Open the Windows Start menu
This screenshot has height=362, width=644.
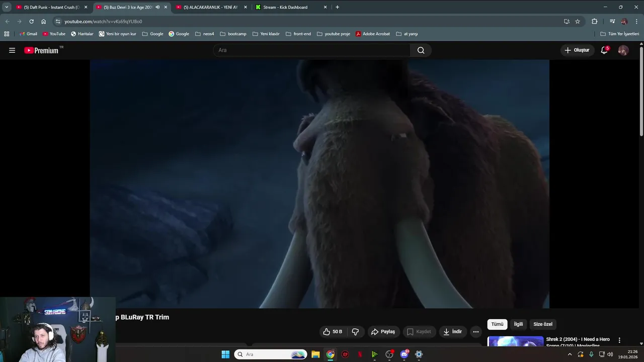click(225, 354)
